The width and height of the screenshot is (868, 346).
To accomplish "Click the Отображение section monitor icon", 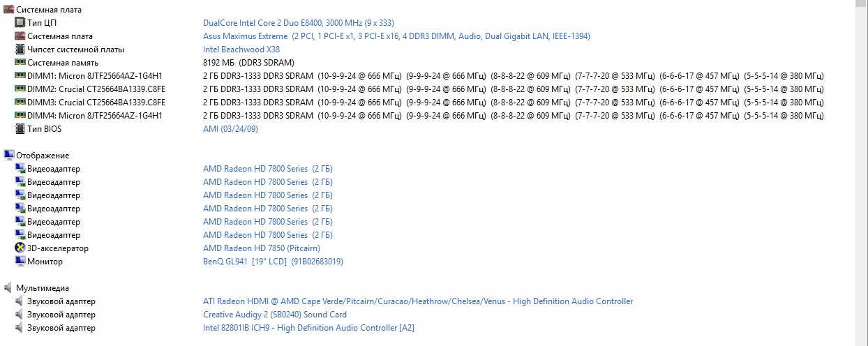I will (8, 156).
